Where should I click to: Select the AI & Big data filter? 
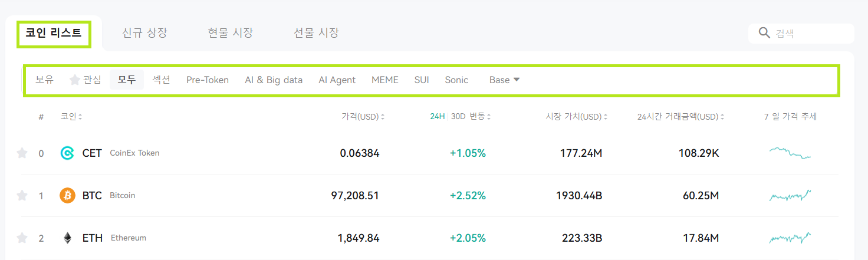pos(274,80)
